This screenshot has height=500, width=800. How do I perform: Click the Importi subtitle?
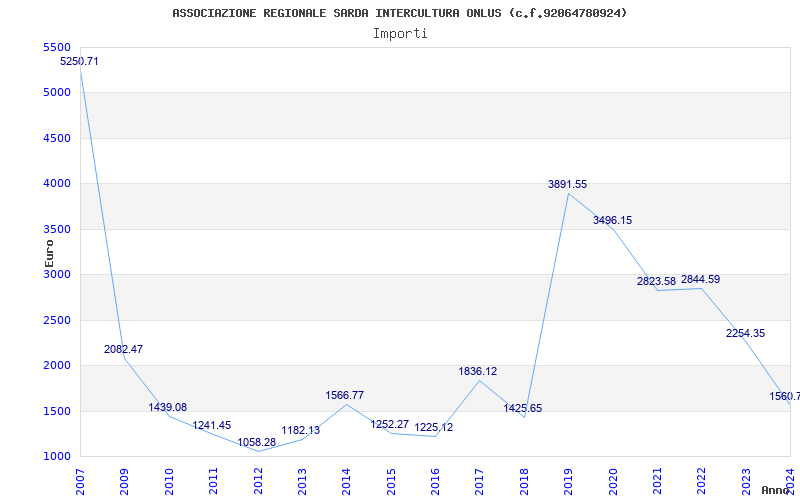400,34
